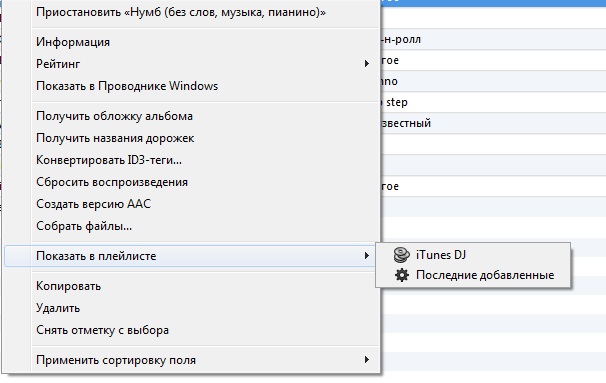Click the iTunes DJ discs icon
This screenshot has width=606, height=383.
[402, 255]
